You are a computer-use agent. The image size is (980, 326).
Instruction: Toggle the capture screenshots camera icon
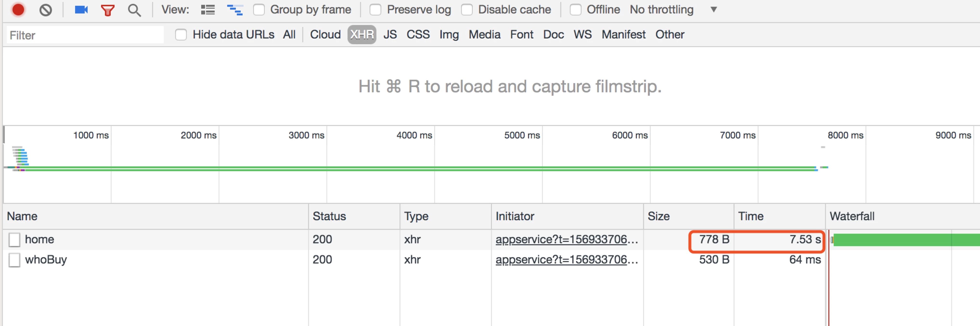coord(81,10)
